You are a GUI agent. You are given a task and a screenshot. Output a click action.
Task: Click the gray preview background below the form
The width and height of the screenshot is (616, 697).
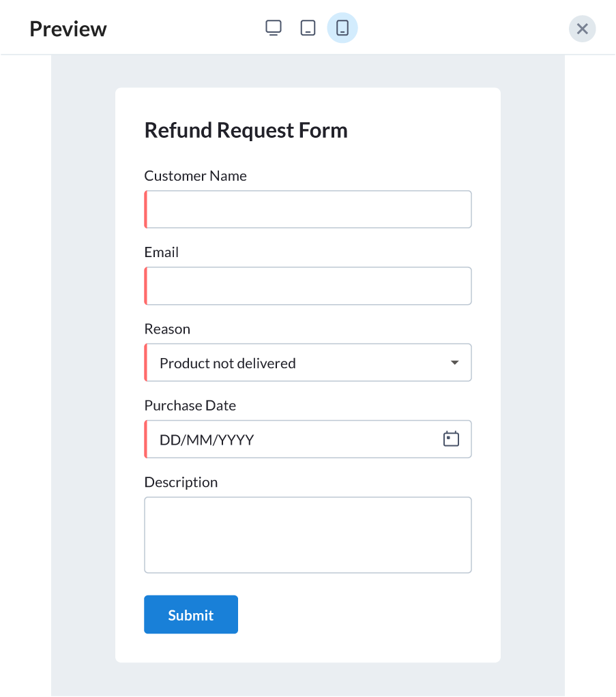tap(308, 679)
